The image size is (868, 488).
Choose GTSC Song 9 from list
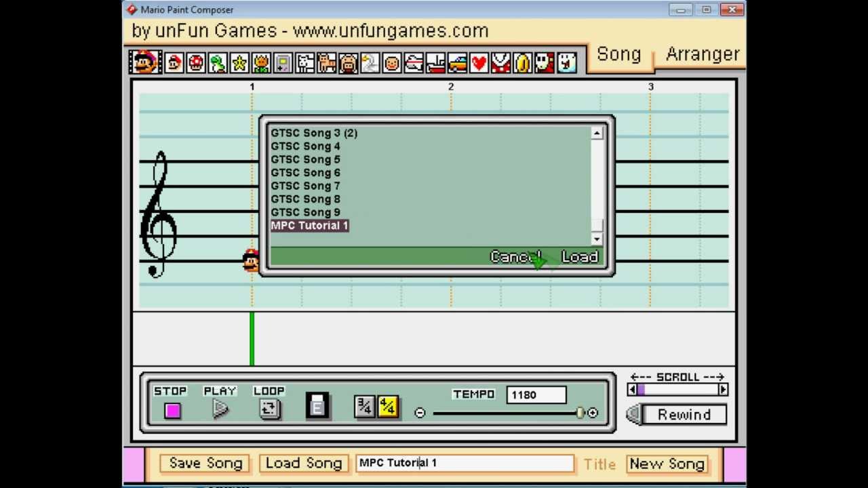click(306, 212)
